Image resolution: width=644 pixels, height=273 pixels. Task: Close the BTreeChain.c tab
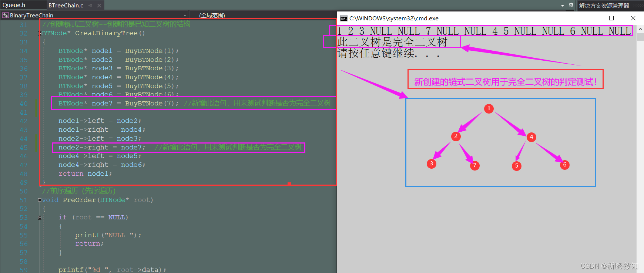pos(99,6)
